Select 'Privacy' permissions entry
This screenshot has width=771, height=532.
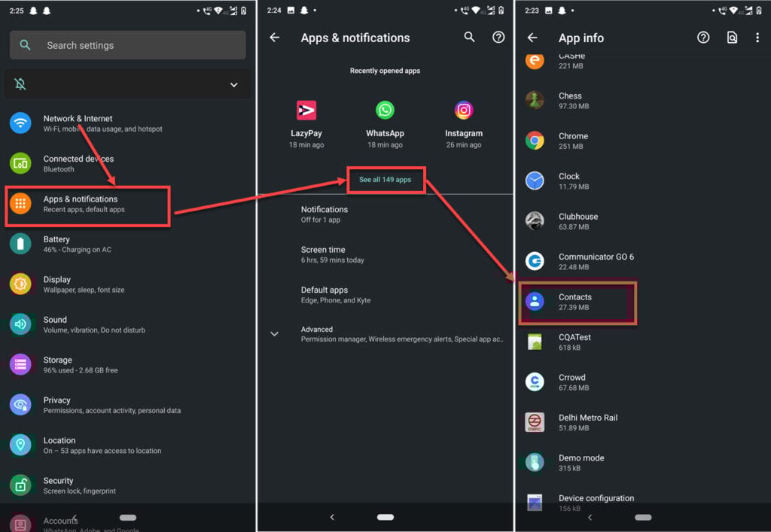111,406
